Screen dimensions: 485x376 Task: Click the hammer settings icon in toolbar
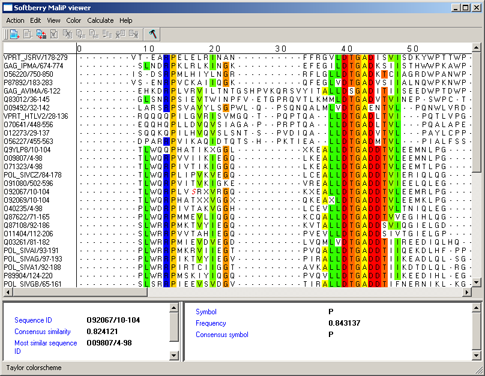coord(153,34)
